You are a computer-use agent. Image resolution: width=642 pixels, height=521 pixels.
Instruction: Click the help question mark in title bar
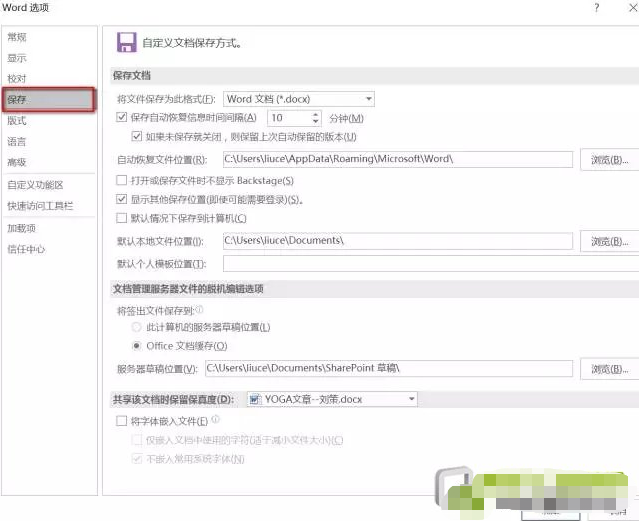pos(597,8)
